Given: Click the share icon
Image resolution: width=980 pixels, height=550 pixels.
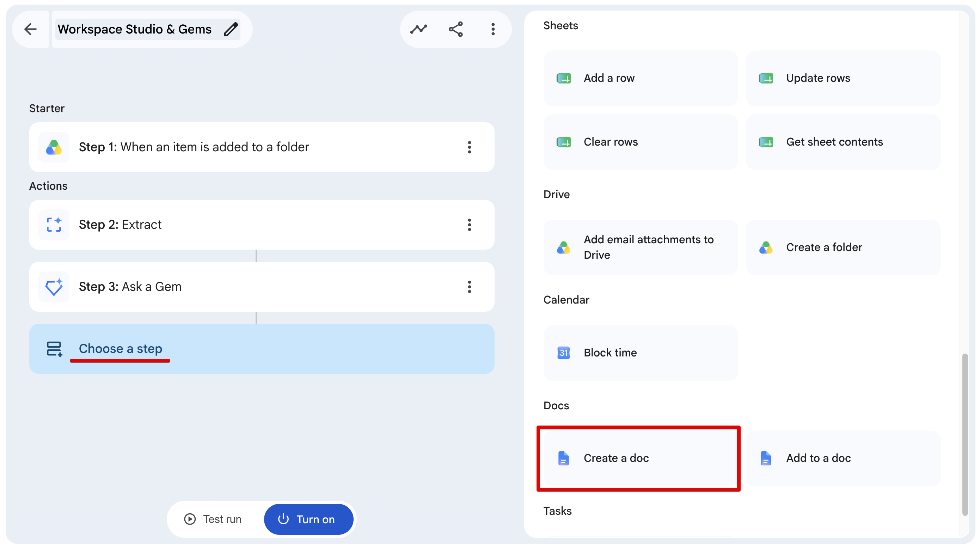Looking at the screenshot, I should 456,29.
